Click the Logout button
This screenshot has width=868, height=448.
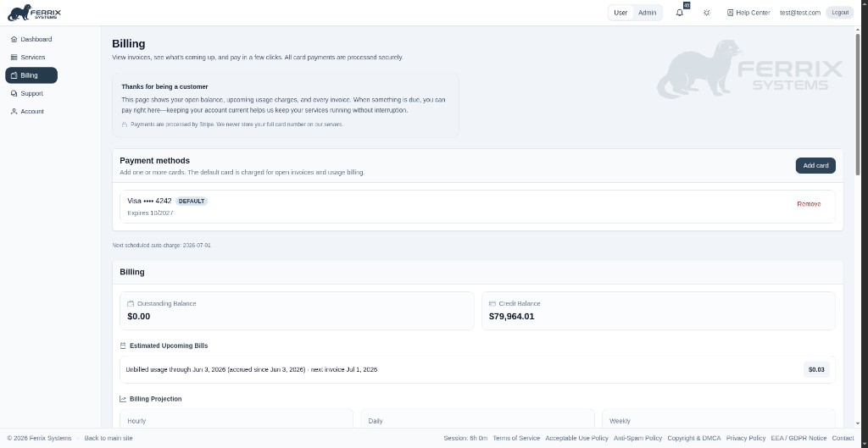(x=840, y=13)
